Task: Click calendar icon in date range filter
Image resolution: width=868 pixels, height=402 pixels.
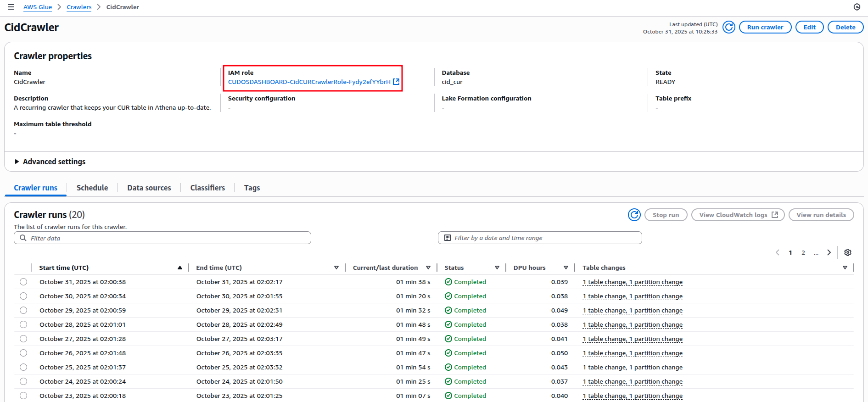Action: click(448, 238)
